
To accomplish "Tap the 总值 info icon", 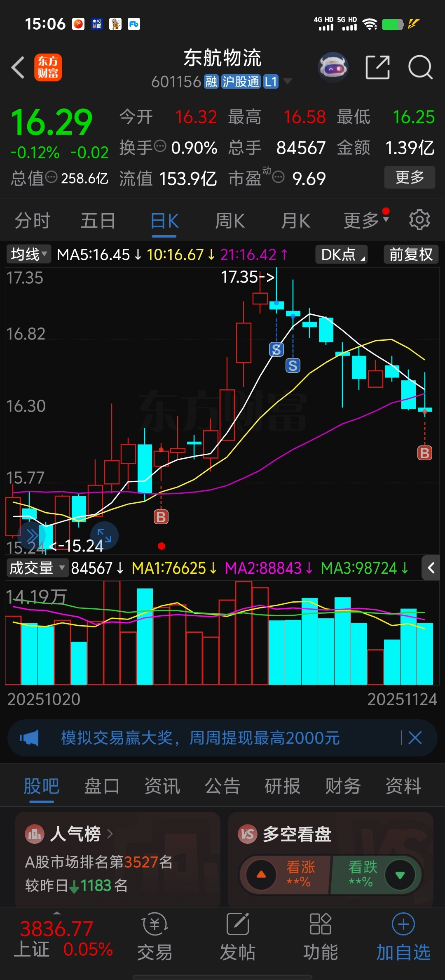I will pos(51,177).
